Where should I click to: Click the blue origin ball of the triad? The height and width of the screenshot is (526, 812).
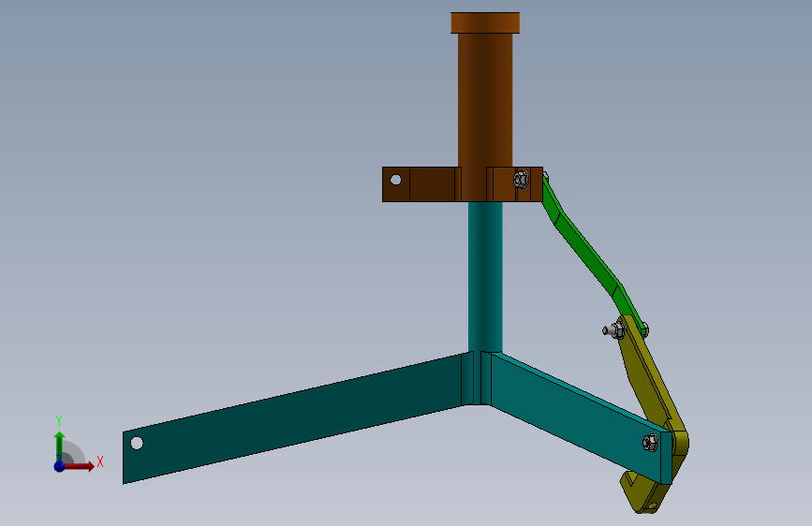[60, 466]
